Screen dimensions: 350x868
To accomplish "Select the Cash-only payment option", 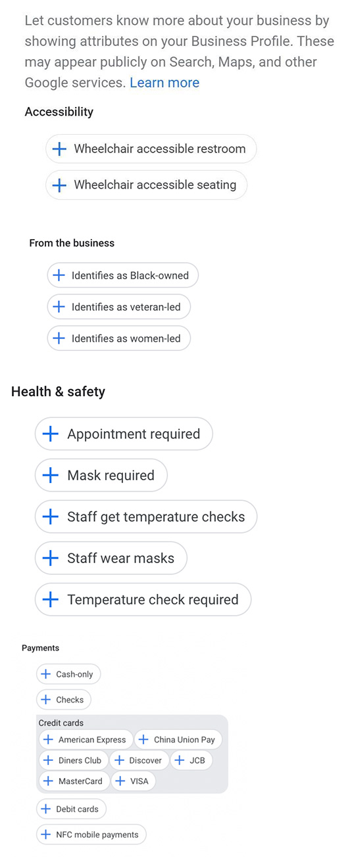I will [68, 674].
